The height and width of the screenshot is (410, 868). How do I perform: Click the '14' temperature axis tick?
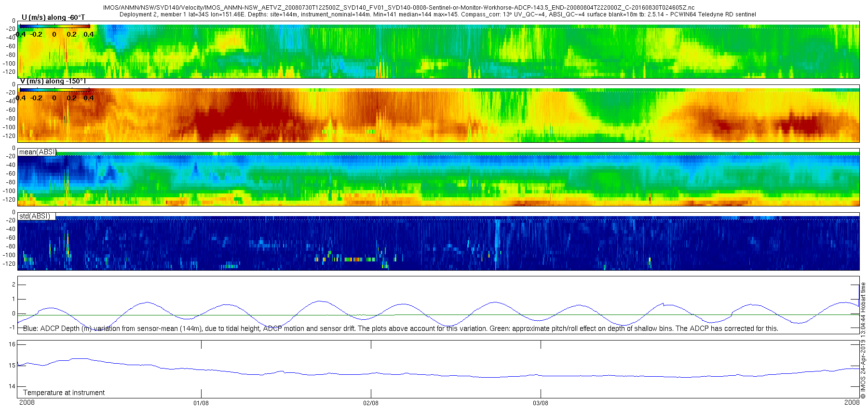[x=12, y=386]
